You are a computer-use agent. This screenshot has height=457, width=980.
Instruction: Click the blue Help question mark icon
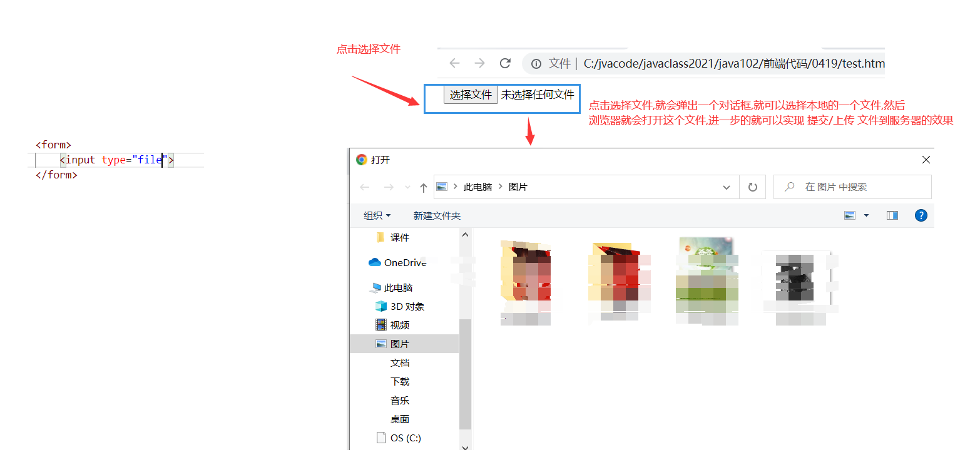pyautogui.click(x=921, y=215)
